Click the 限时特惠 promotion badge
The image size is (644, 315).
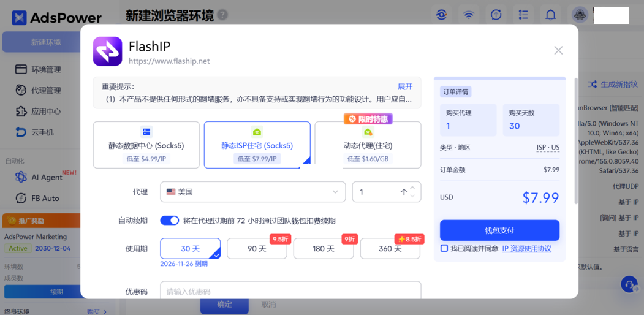click(368, 119)
